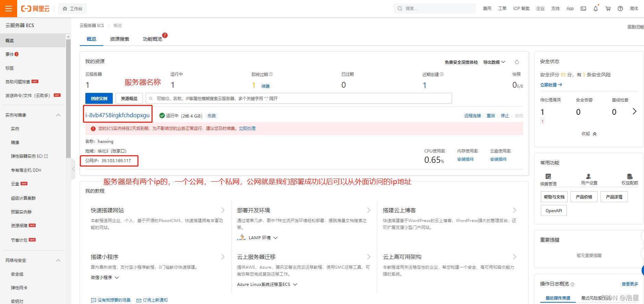Focus the top search box
This screenshot has height=304, width=644.
tap(434, 9)
